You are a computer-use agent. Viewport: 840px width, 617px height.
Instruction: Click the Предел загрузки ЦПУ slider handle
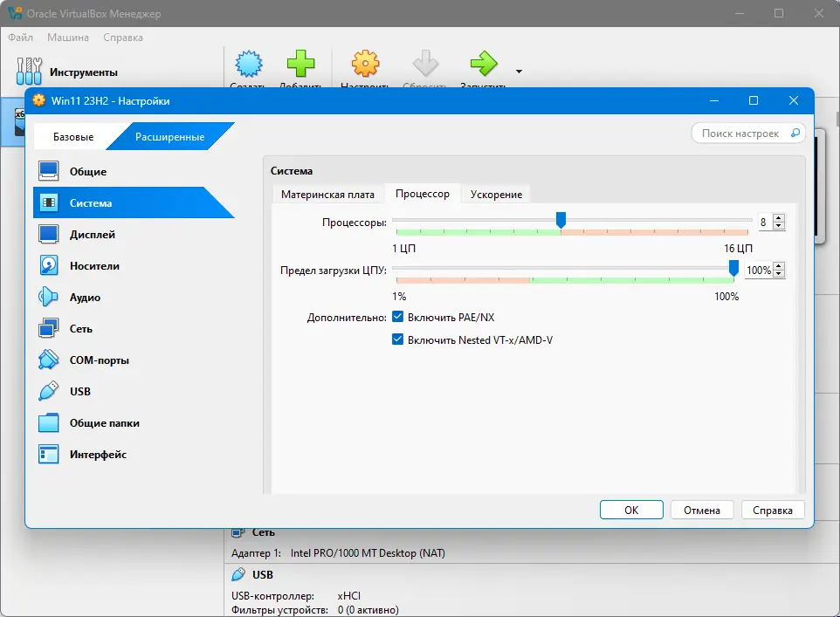[734, 268]
